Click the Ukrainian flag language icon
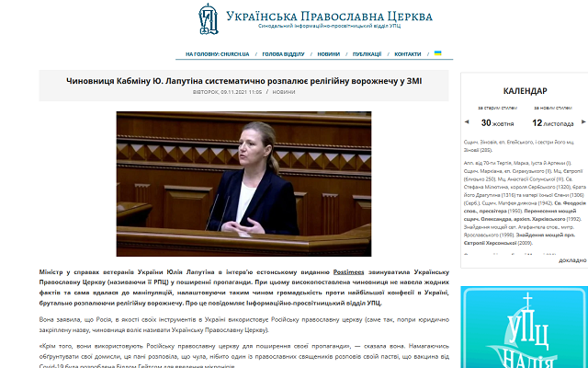Viewport: 588px width, 368px height. [x=437, y=53]
